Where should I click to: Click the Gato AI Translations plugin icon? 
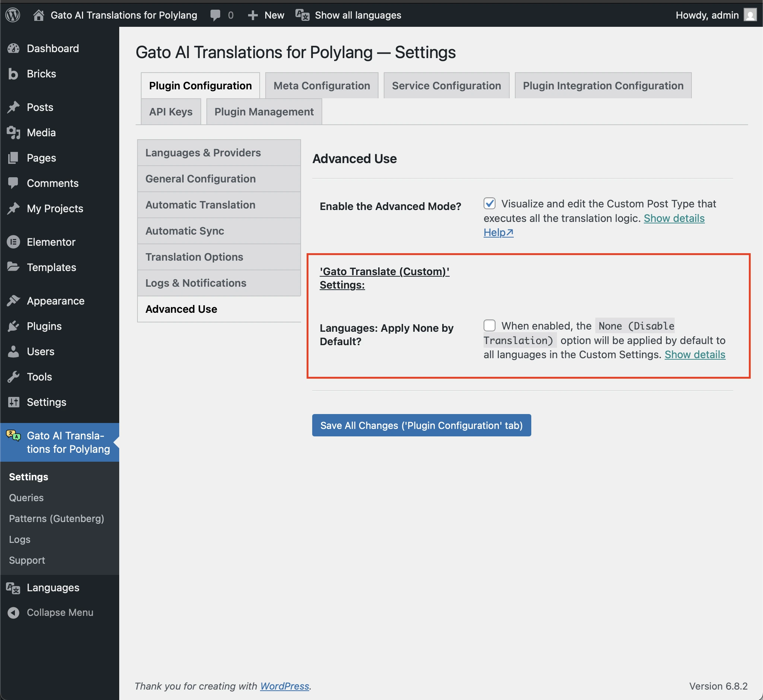[13, 436]
